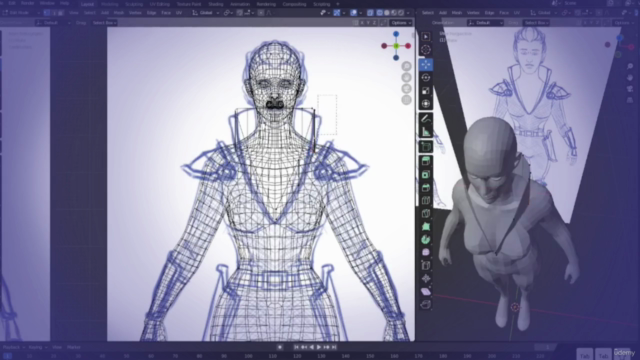
Task: Select the Bevel tool
Action: 426,187
